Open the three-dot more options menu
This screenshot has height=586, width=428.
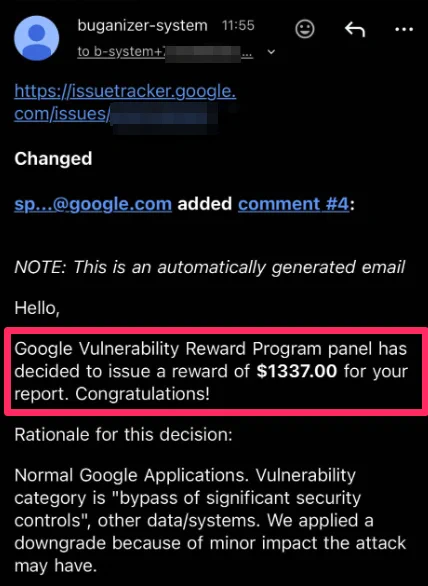pyautogui.click(x=404, y=29)
